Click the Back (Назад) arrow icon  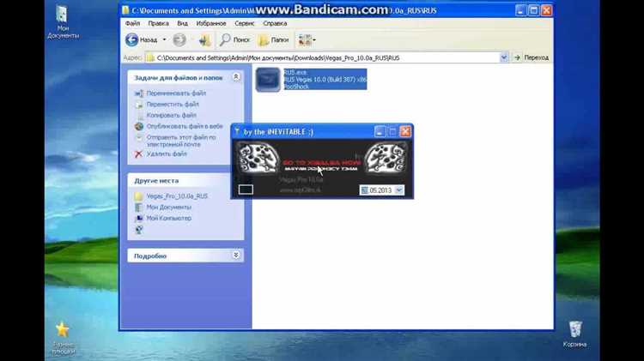(132, 40)
